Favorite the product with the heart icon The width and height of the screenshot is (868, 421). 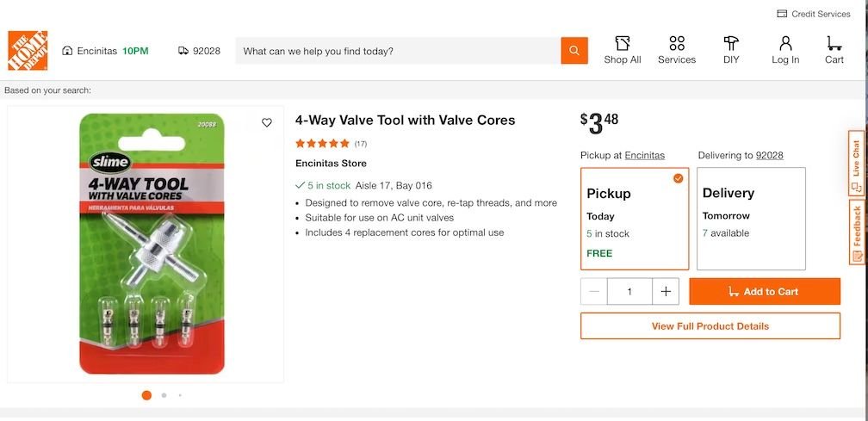point(267,123)
